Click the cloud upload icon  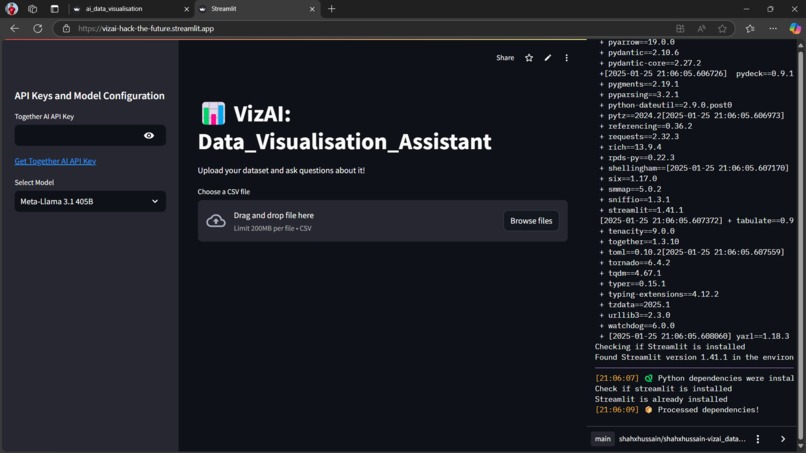[x=216, y=221]
